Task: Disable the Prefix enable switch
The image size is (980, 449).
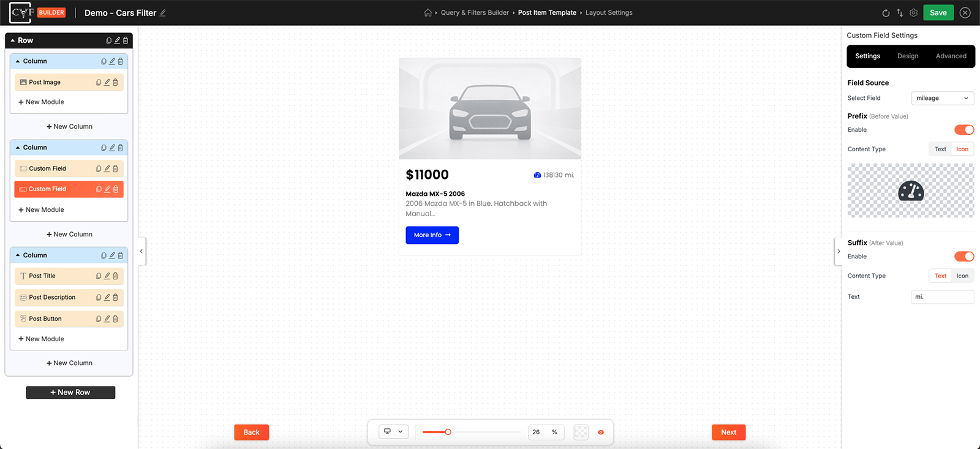Action: pos(964,130)
